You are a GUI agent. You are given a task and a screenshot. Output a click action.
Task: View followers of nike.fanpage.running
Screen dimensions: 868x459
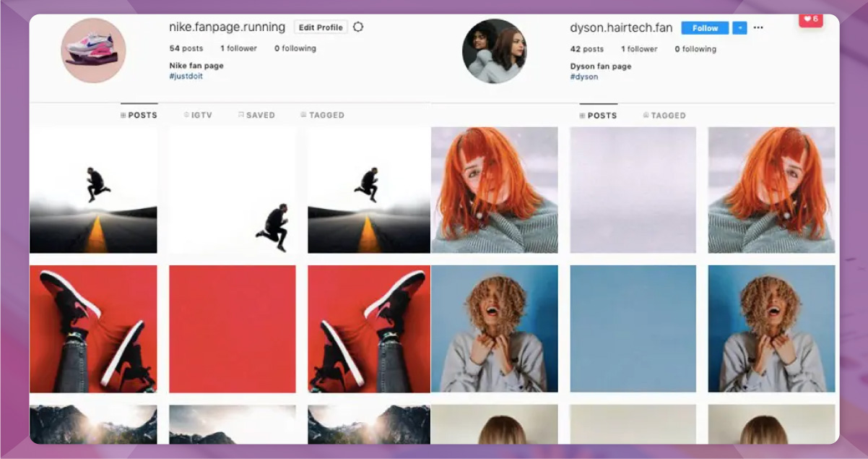tap(237, 48)
